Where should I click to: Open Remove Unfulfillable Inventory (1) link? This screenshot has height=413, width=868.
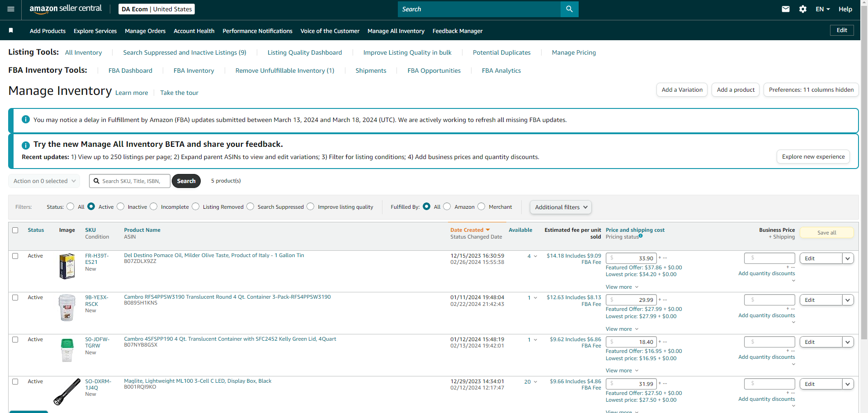tap(285, 70)
